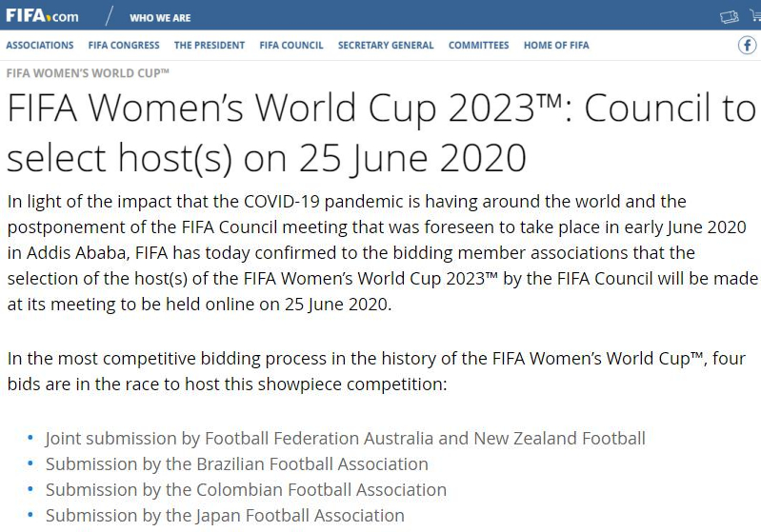Click the article headline about 25 June 2020
Viewport: 761px width, 532px height.
(x=382, y=132)
